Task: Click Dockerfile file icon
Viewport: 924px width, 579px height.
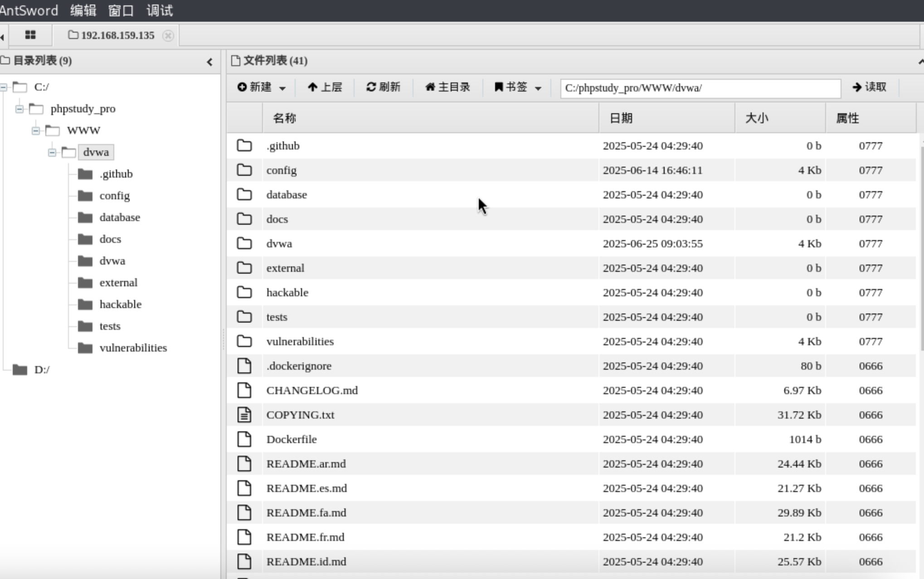Action: tap(244, 439)
